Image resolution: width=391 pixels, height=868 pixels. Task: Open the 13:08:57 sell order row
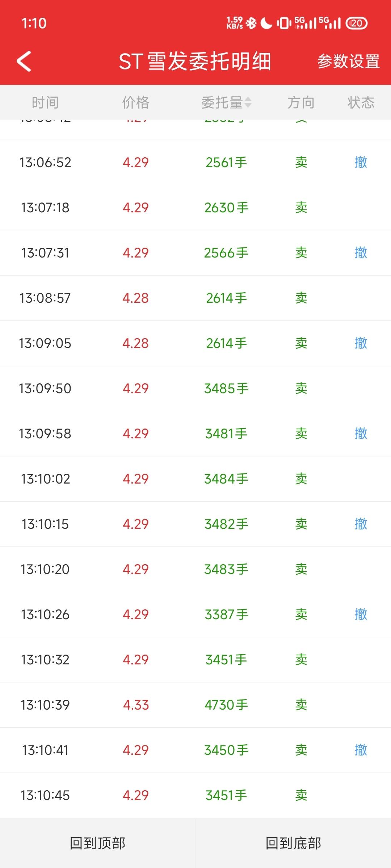(195, 298)
